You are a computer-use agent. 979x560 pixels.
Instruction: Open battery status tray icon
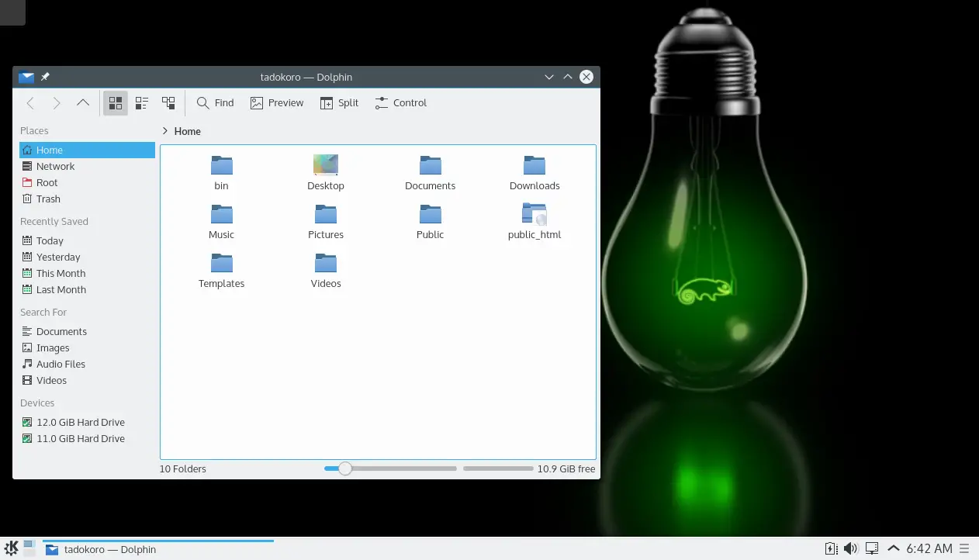tap(831, 548)
